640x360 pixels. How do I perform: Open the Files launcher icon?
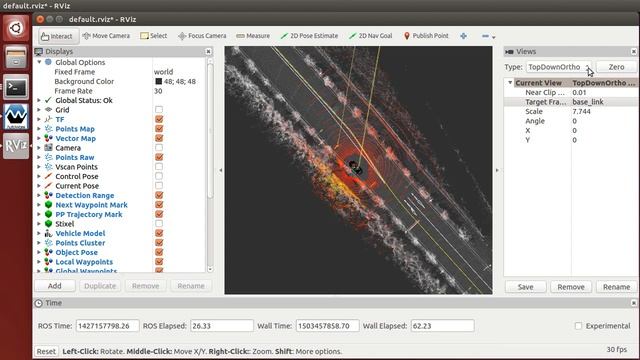[16, 57]
